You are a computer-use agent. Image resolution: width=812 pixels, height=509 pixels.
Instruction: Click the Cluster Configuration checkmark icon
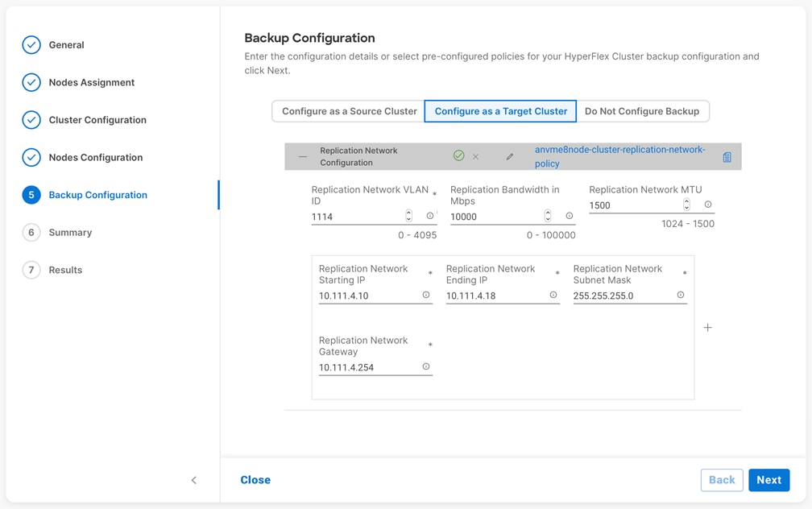31,120
